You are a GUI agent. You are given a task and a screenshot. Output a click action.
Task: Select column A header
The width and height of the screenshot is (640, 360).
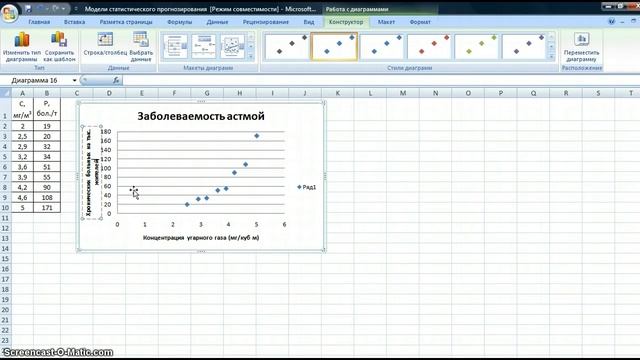pos(22,93)
